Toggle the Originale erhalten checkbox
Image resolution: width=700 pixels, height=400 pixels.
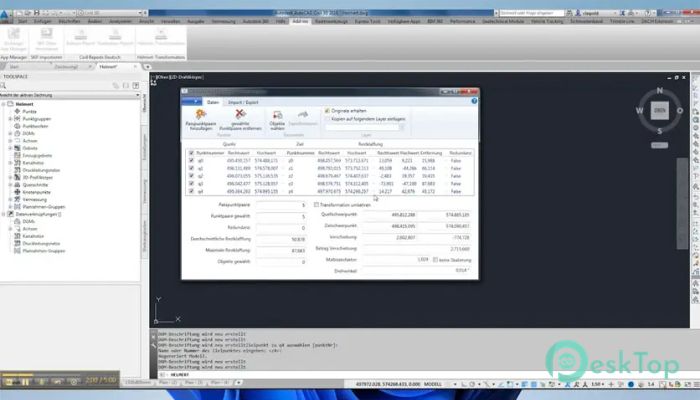pyautogui.click(x=328, y=110)
